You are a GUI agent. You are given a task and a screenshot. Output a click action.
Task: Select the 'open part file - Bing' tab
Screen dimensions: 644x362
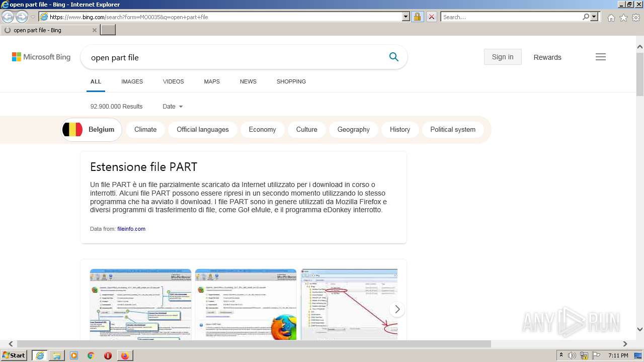(x=50, y=30)
